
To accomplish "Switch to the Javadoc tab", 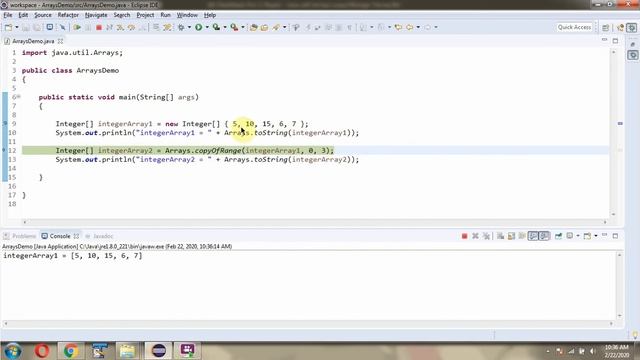I will click(x=99, y=236).
